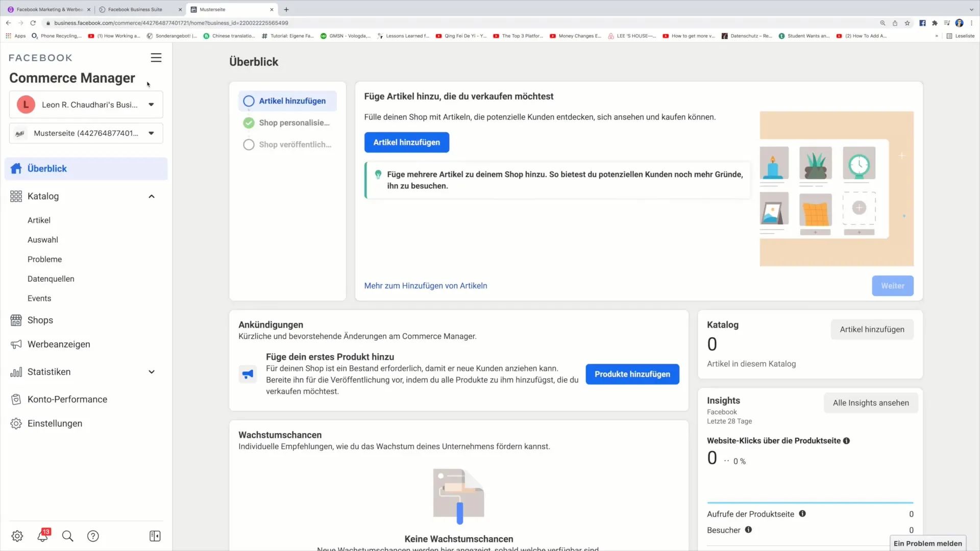980x551 pixels.
Task: Click Alle Insights ansehen button
Action: pyautogui.click(x=871, y=403)
